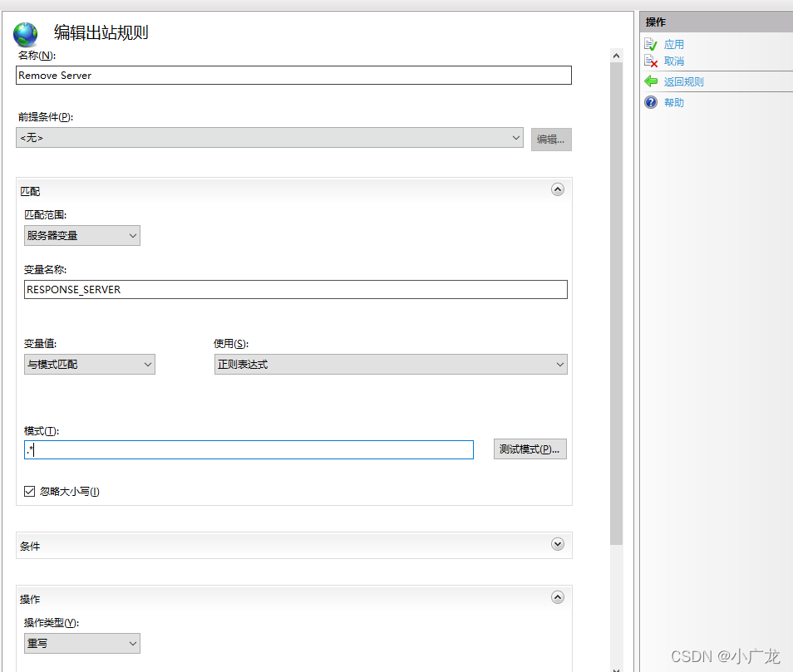The height and width of the screenshot is (672, 793).
Task: Open the 前提条件 dropdown
Action: 269,137
